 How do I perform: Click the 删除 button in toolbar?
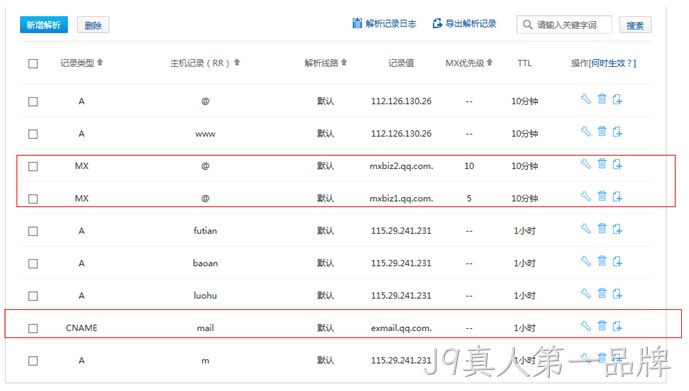coord(93,25)
